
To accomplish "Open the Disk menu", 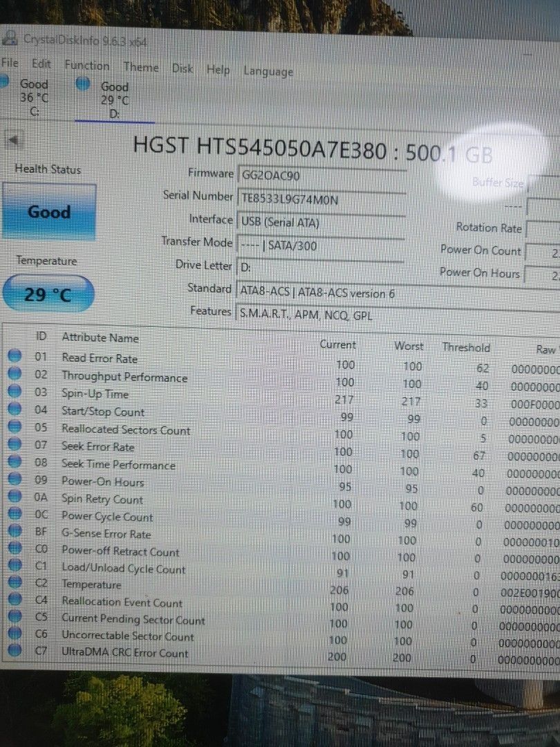I will (183, 68).
